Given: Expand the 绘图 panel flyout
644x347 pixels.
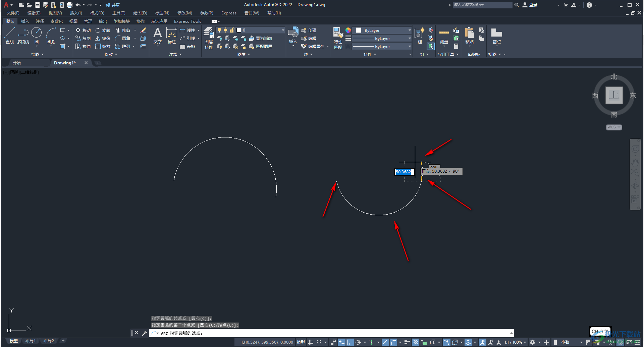Looking at the screenshot, I should pos(37,54).
